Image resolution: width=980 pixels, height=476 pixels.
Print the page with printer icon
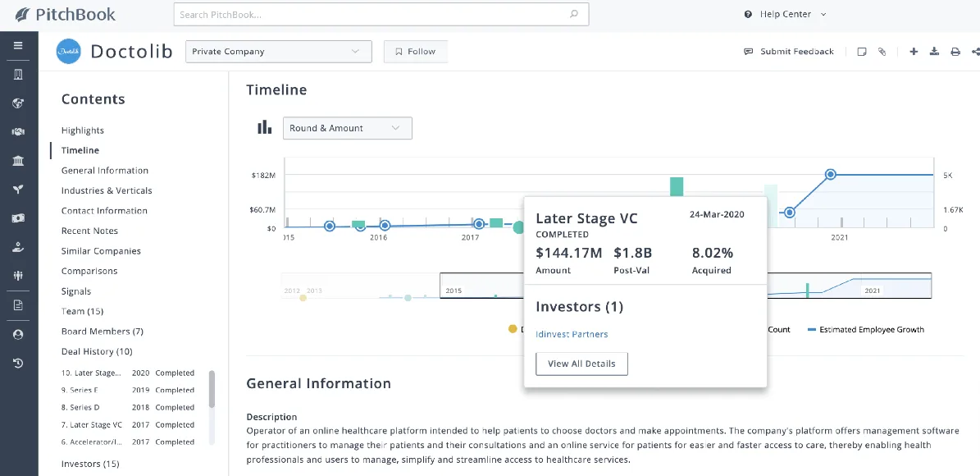pyautogui.click(x=955, y=51)
